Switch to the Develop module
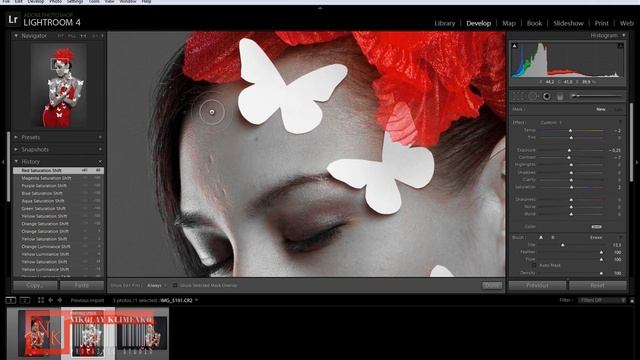 [478, 23]
